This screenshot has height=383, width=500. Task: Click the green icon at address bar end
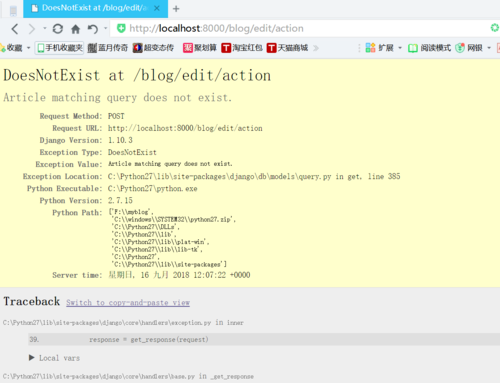click(x=495, y=28)
